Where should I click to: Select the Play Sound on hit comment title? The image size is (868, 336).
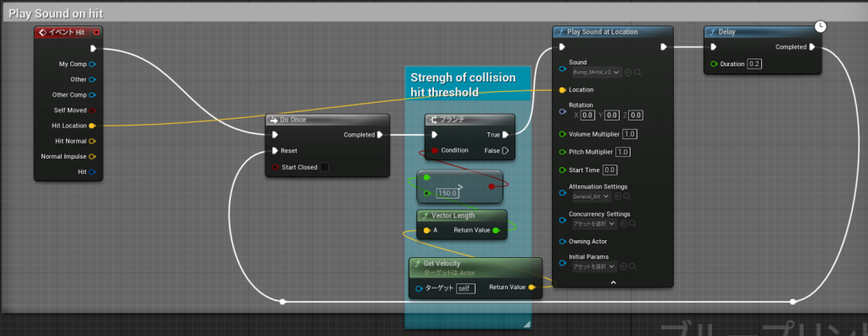(56, 14)
